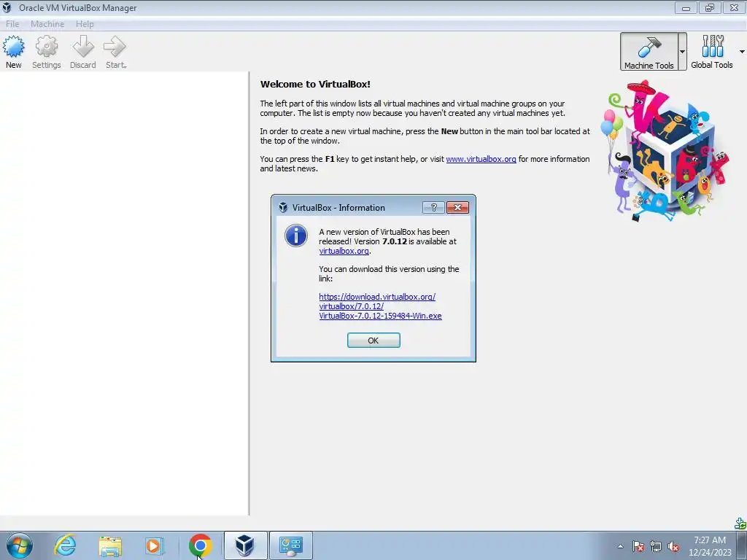Click the blue information icon in the dialog
The width and height of the screenshot is (747, 560).
point(296,236)
